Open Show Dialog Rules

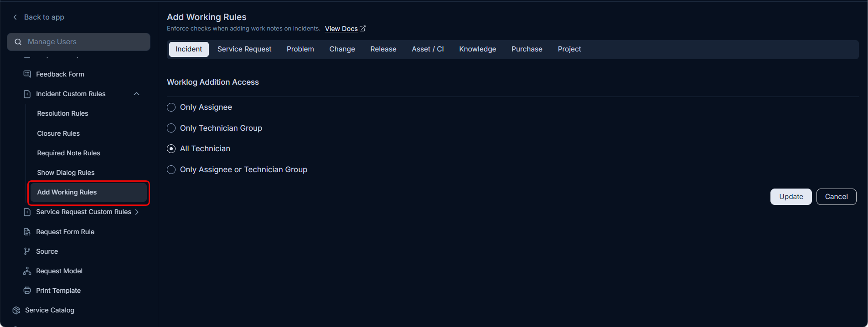point(66,173)
